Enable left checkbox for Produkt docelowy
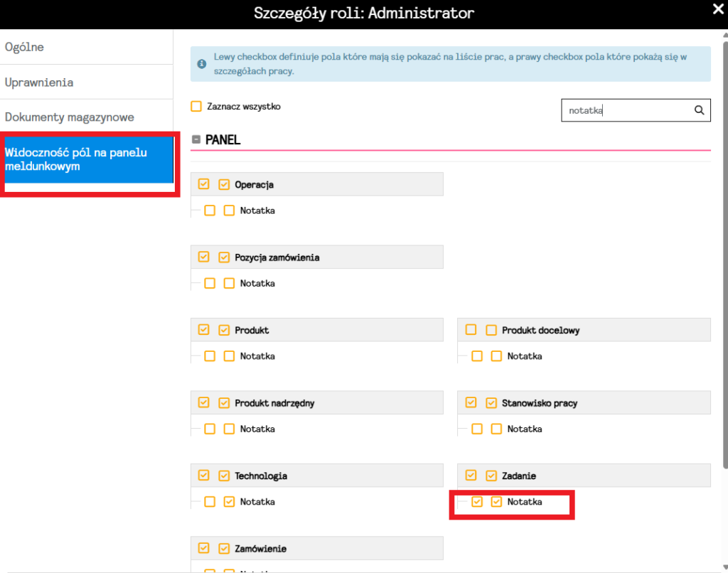 click(471, 330)
